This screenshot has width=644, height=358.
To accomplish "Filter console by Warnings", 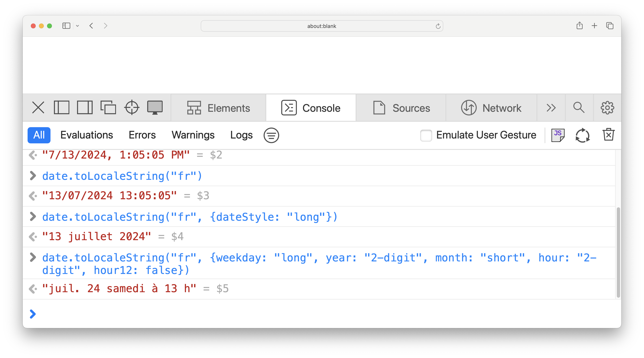I will pos(193,135).
